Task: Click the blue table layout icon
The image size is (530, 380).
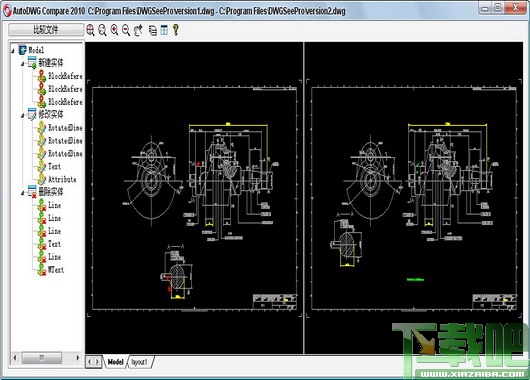Action: pos(164,30)
